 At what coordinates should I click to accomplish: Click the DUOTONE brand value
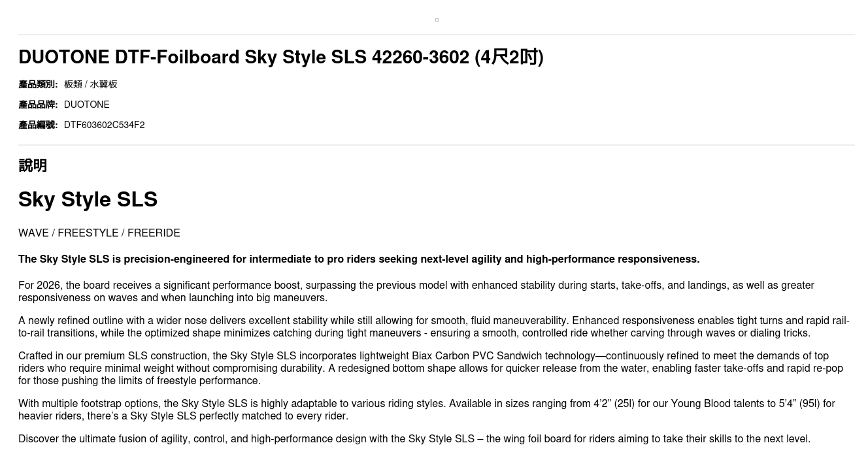(x=87, y=105)
